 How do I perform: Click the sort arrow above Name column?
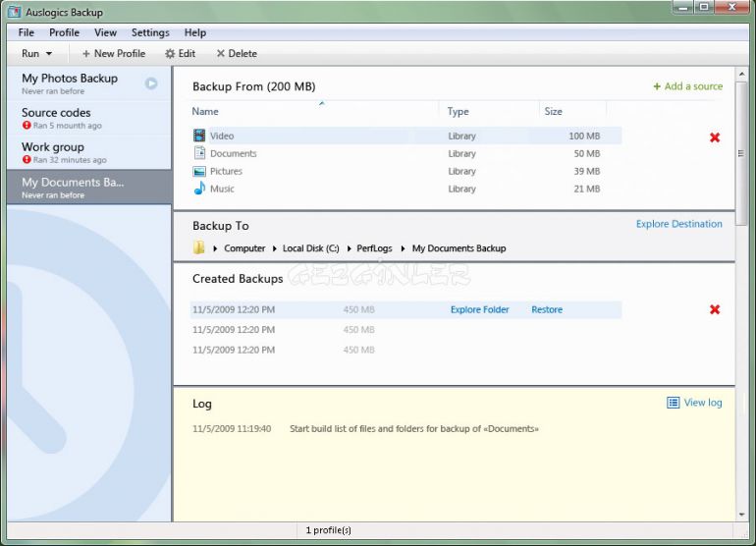[x=322, y=103]
